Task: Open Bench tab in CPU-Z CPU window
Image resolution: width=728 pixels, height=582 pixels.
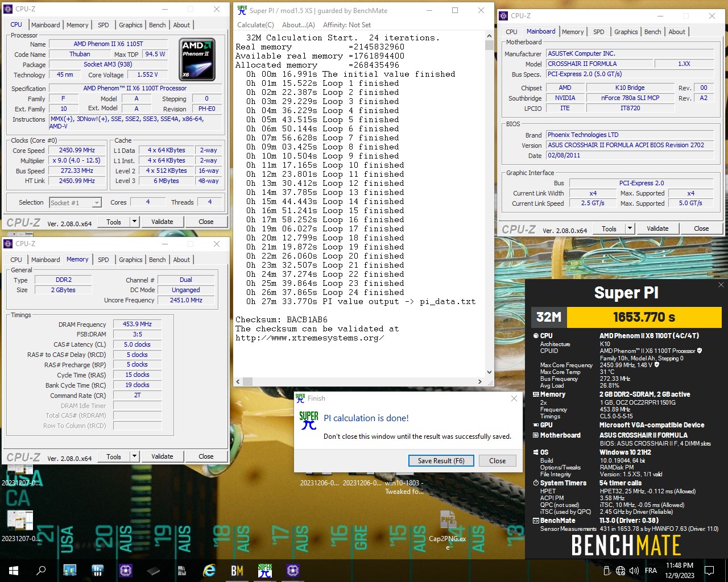Action: 158,25
